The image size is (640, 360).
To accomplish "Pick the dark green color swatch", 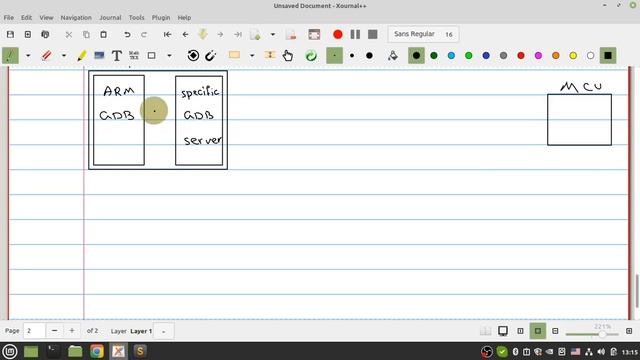I will pos(434,56).
